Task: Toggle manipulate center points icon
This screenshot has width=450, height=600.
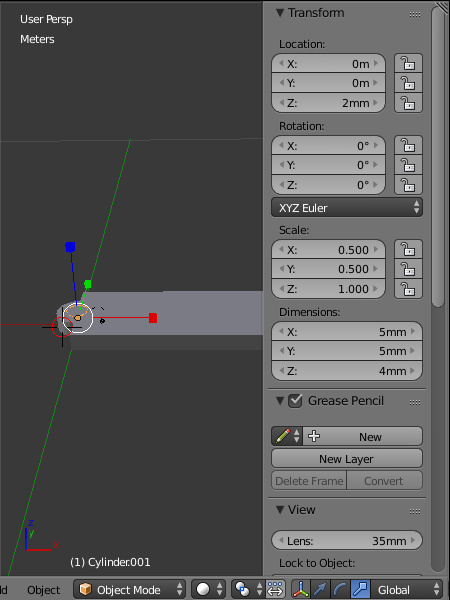Action: (x=275, y=589)
